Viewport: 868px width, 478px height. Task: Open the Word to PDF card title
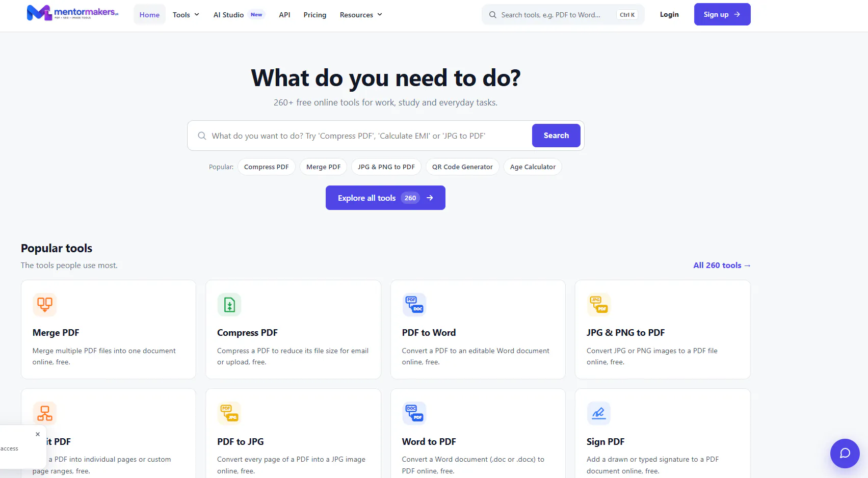tap(429, 442)
